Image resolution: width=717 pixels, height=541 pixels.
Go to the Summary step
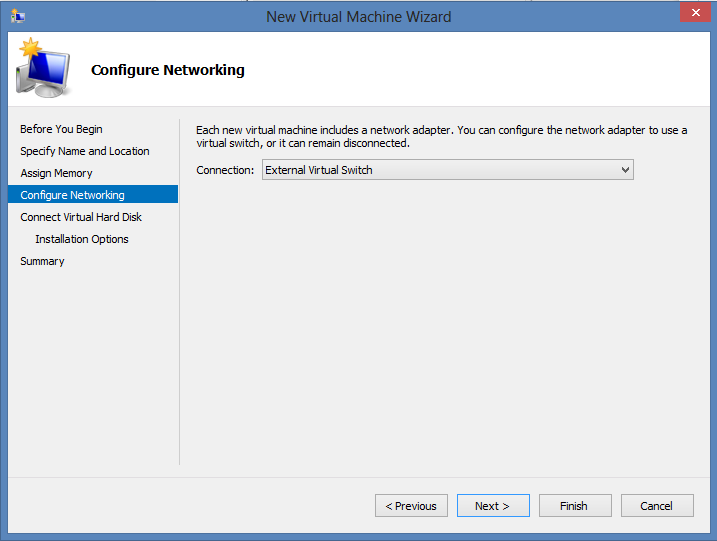click(42, 261)
